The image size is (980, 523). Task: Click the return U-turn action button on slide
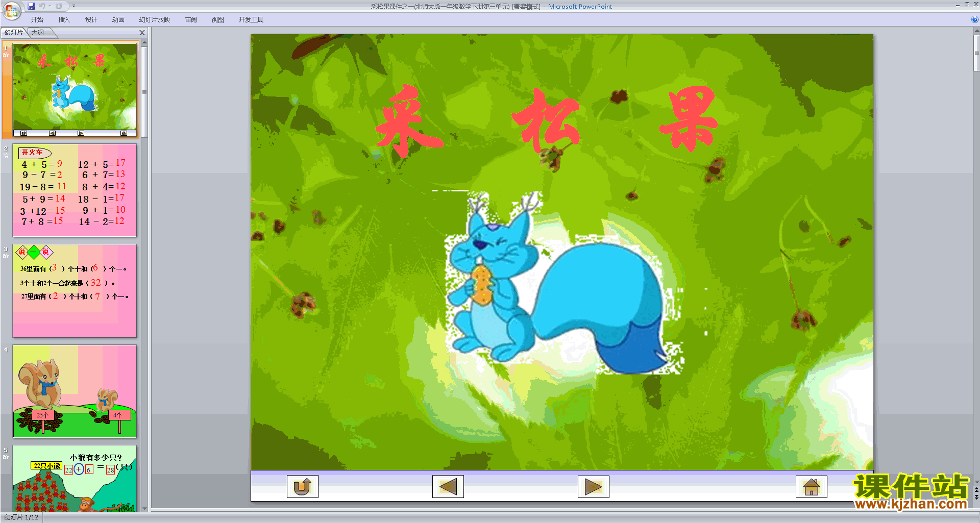[x=302, y=486]
